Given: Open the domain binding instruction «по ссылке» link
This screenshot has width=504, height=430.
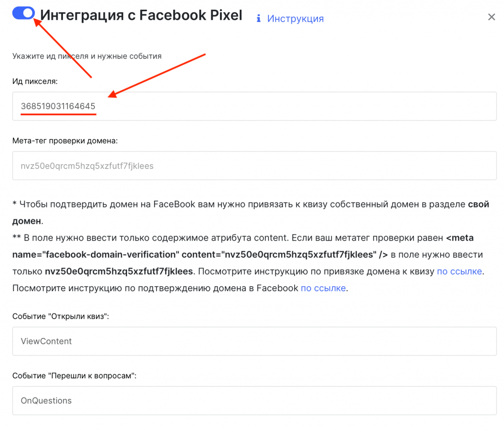Looking at the screenshot, I should 459,271.
